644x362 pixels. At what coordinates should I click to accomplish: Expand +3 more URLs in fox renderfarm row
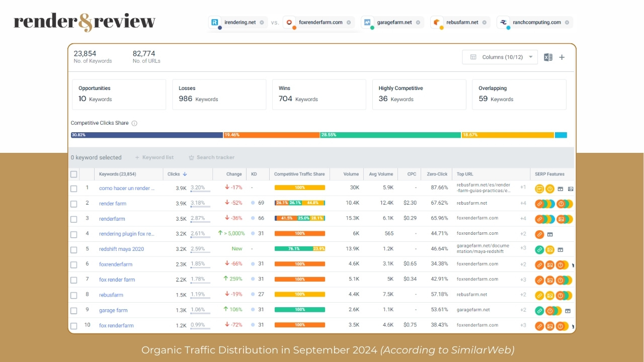coord(523,325)
